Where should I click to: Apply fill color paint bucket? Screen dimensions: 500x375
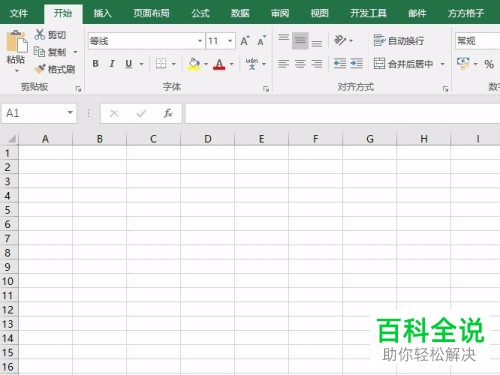[194, 63]
